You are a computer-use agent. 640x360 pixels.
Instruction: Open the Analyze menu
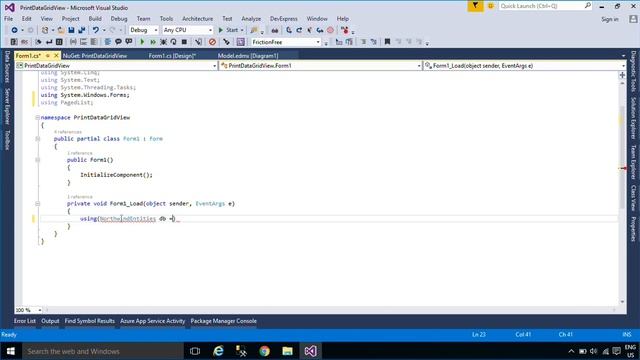251,19
